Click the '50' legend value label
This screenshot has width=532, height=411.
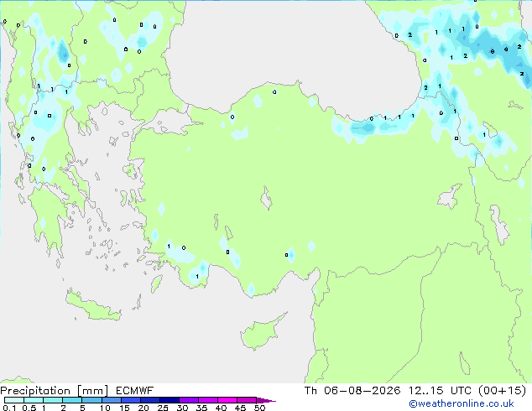tap(260, 408)
